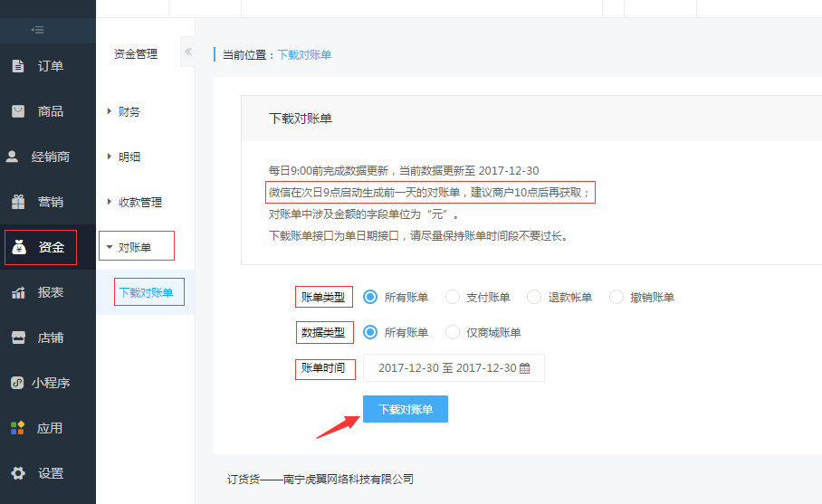Collapse the 资金管理 submenu panel with double chevron
822x504 pixels.
188,52
